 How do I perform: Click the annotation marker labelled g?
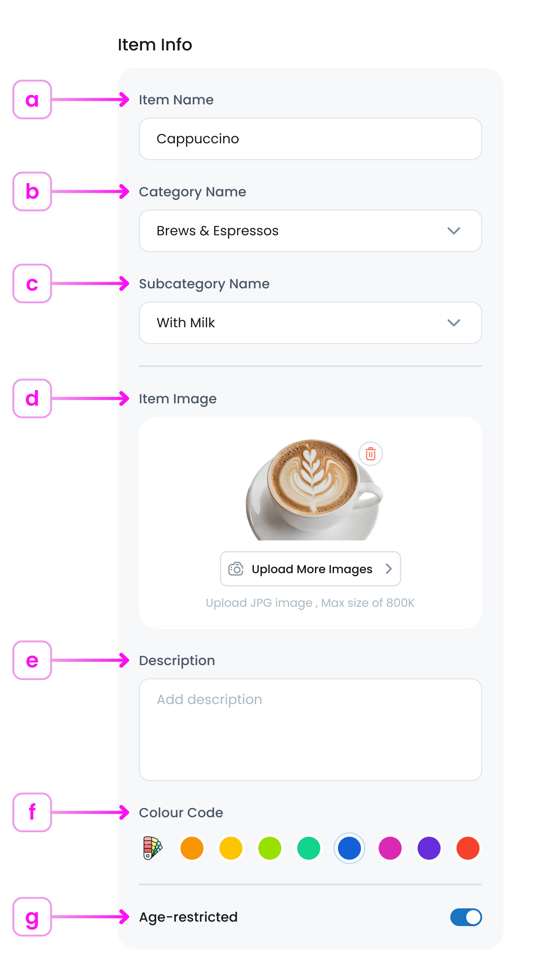click(x=32, y=917)
